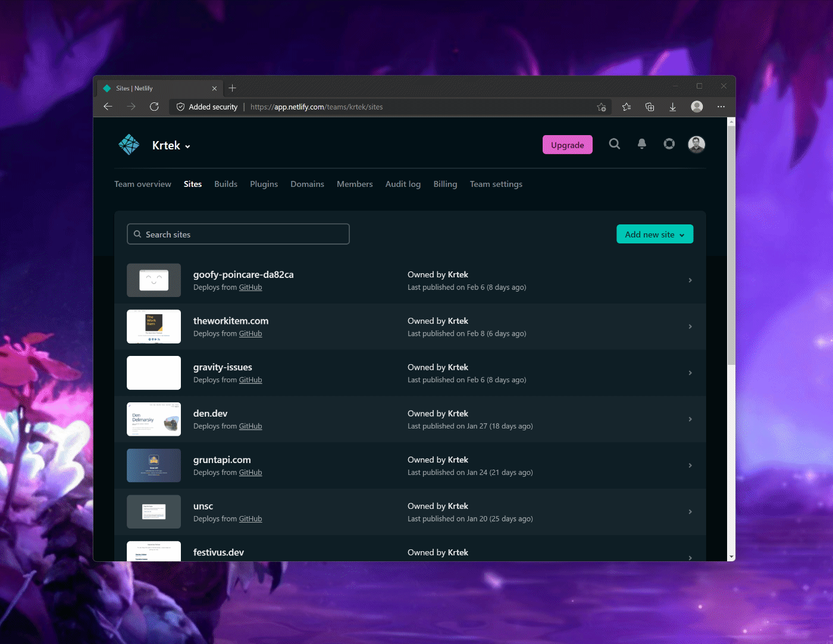
Task: Click 'Last published on Feb 8 (6 days ago)'
Action: (x=467, y=334)
